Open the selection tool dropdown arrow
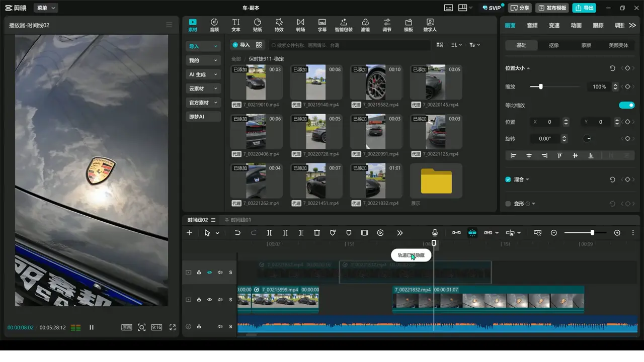The width and height of the screenshot is (644, 362). click(217, 233)
